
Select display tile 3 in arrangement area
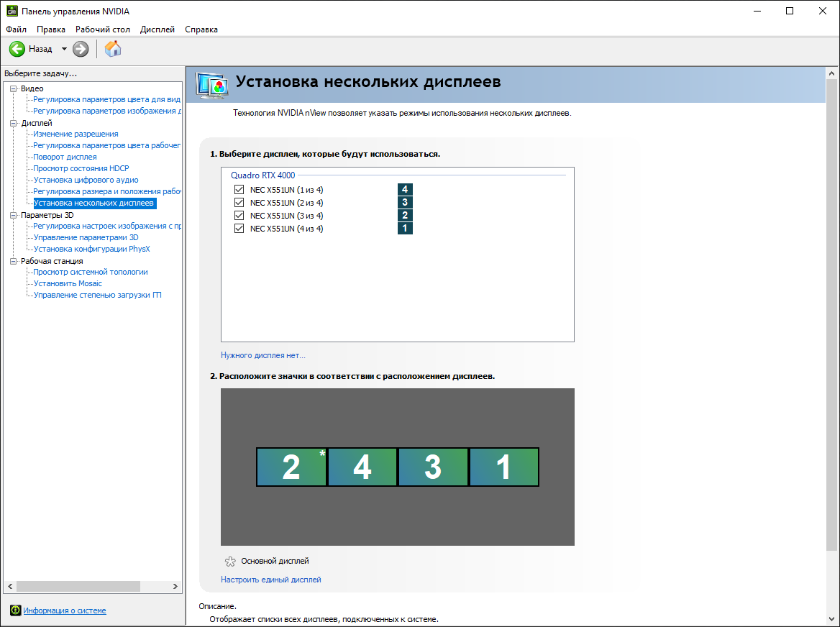(433, 467)
